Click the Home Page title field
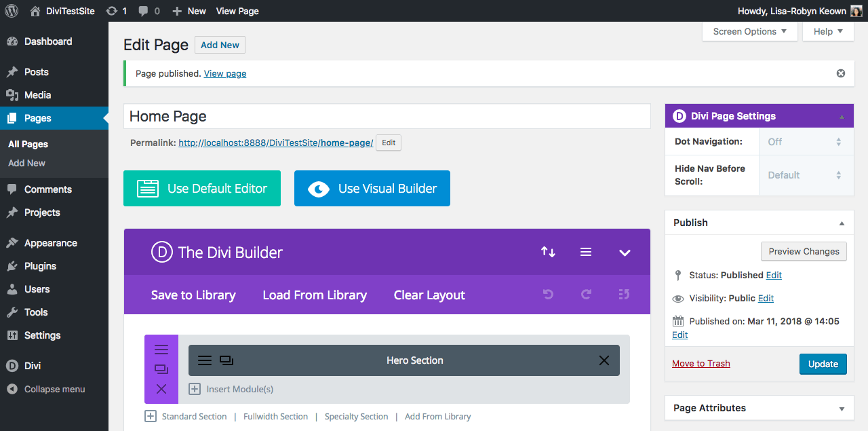This screenshot has width=868, height=431. 387,116
